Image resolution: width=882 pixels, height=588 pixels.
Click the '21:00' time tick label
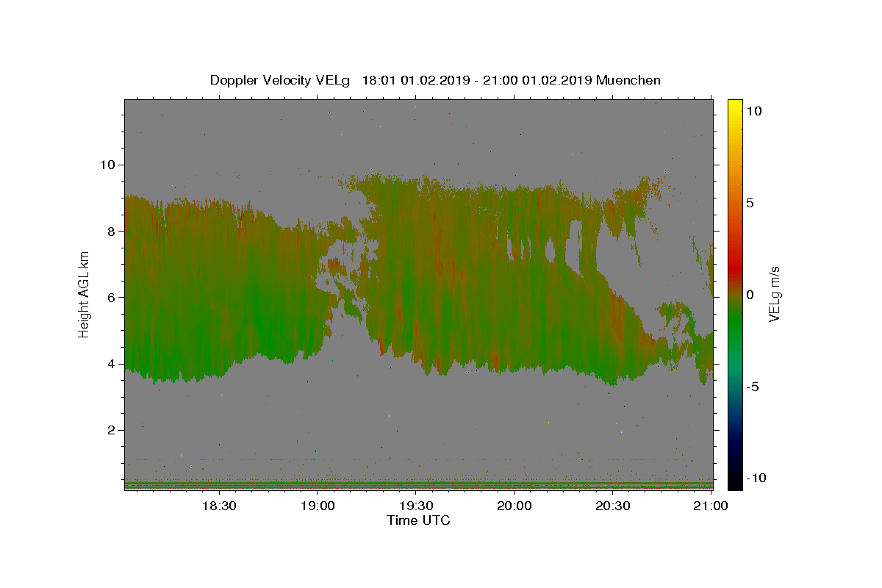711,506
